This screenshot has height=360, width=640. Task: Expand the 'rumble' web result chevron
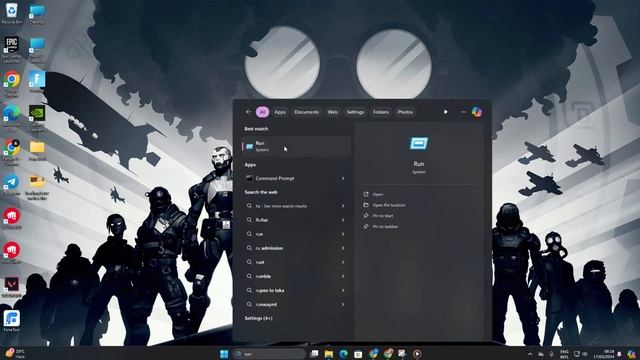pyautogui.click(x=343, y=276)
